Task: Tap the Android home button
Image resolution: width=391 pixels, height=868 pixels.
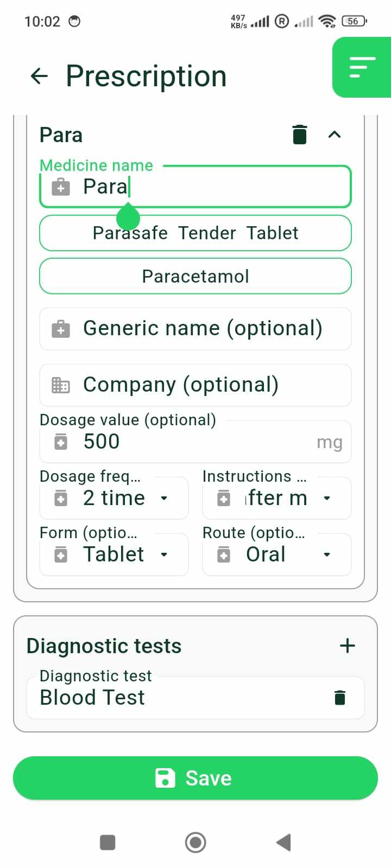Action: pyautogui.click(x=195, y=843)
